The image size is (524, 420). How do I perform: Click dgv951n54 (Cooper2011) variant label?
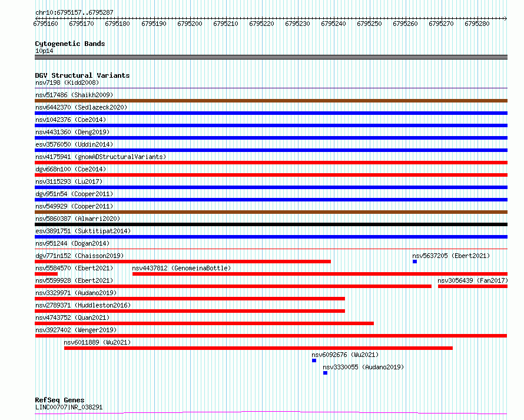point(74,194)
